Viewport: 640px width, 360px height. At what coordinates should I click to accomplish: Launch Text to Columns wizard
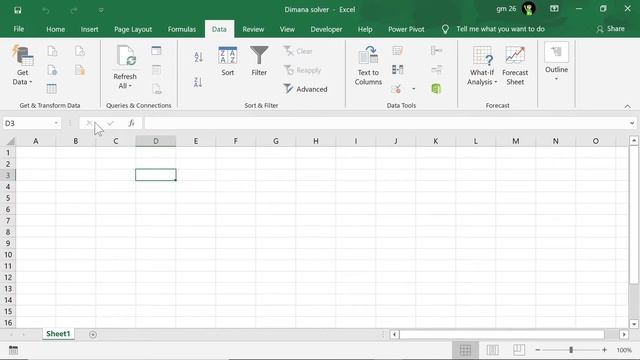click(368, 65)
